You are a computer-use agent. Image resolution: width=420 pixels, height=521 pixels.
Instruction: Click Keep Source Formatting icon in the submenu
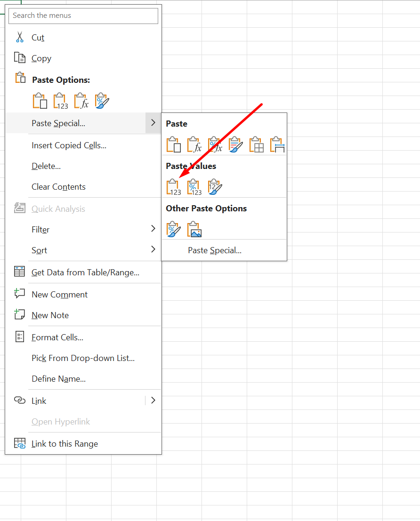(236, 144)
